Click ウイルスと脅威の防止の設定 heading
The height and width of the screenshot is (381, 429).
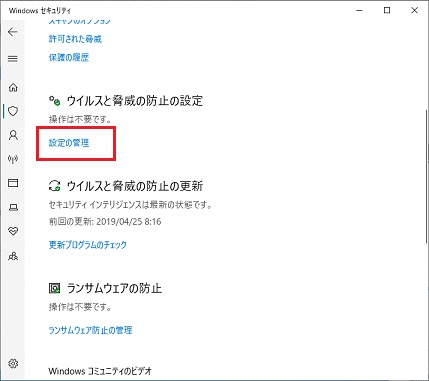coord(135,101)
